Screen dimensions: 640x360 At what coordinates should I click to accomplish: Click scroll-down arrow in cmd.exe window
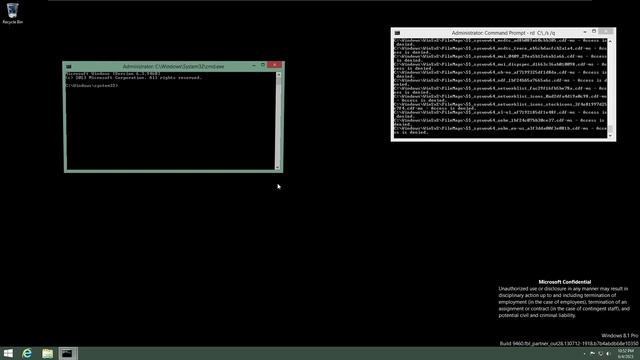278,167
